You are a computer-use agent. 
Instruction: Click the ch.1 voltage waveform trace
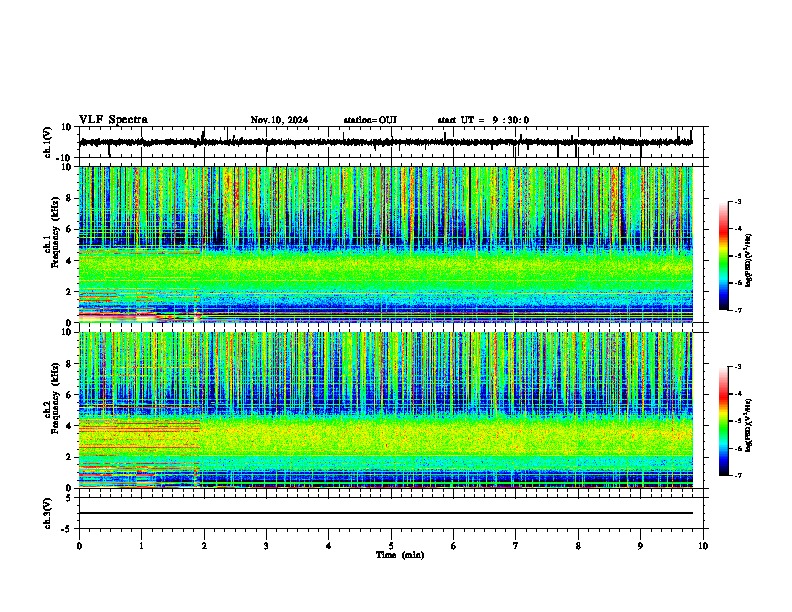pos(385,142)
